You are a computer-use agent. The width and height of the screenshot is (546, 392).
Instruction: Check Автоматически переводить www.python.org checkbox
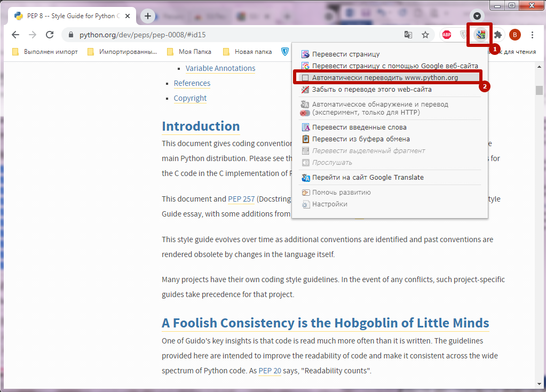click(x=305, y=77)
